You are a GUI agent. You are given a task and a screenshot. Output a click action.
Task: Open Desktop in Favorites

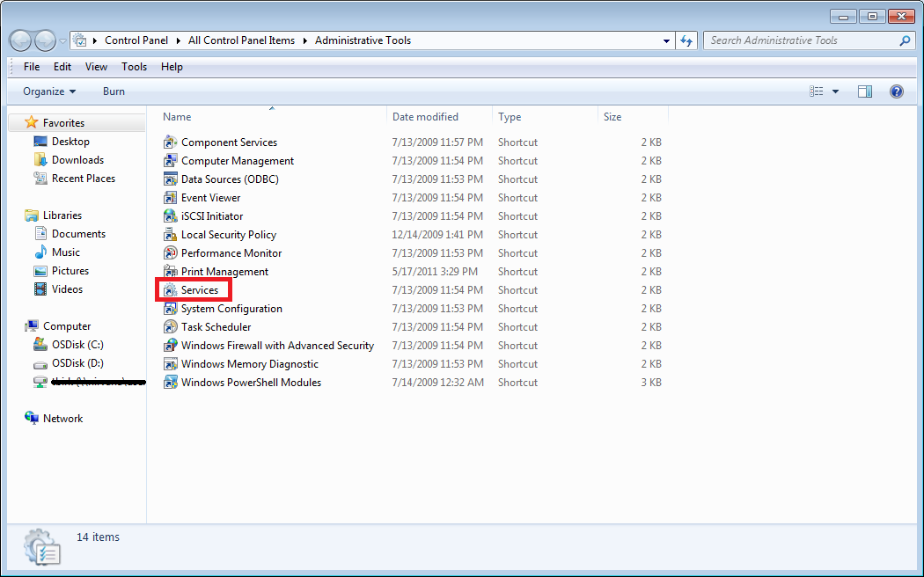pos(70,142)
